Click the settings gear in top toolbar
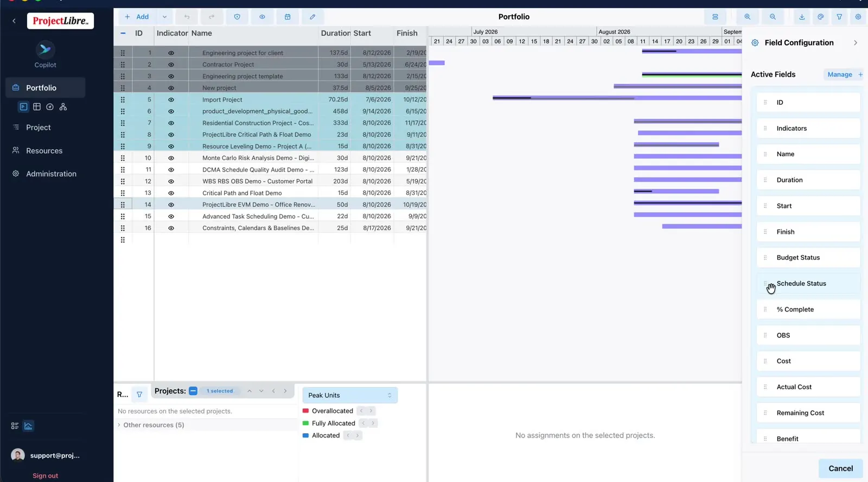The image size is (868, 482). tap(858, 17)
